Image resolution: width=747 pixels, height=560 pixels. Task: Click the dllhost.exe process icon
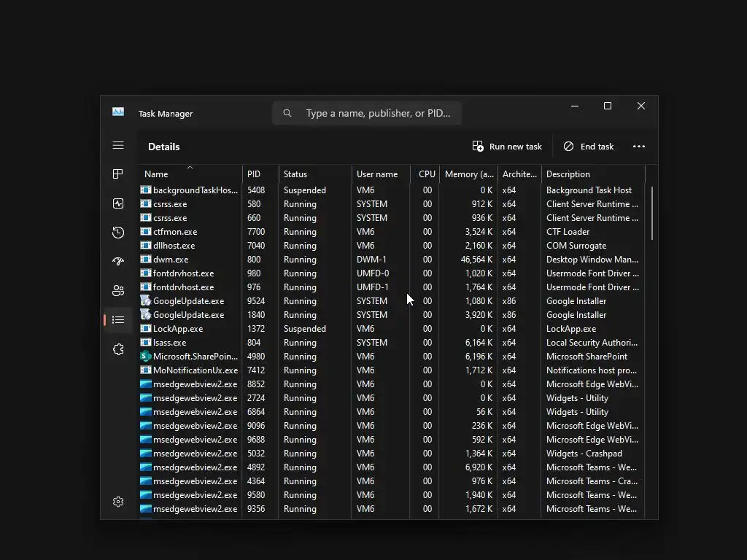pyautogui.click(x=146, y=246)
